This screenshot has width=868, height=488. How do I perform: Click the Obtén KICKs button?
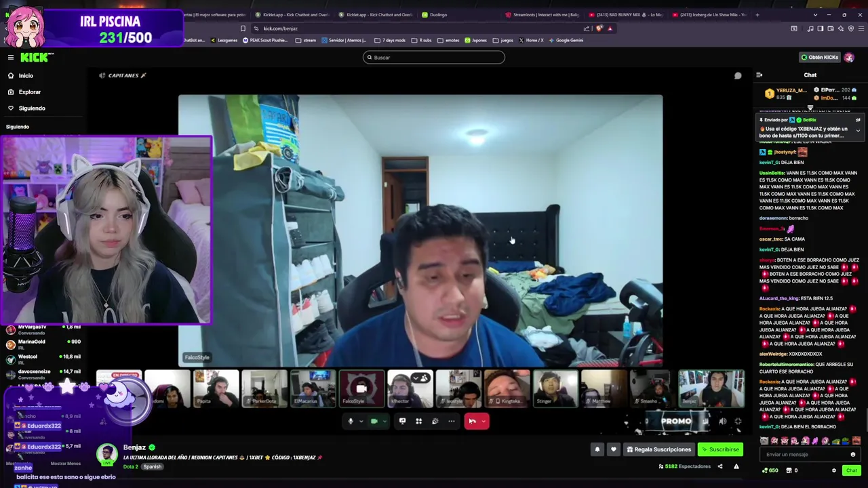819,58
